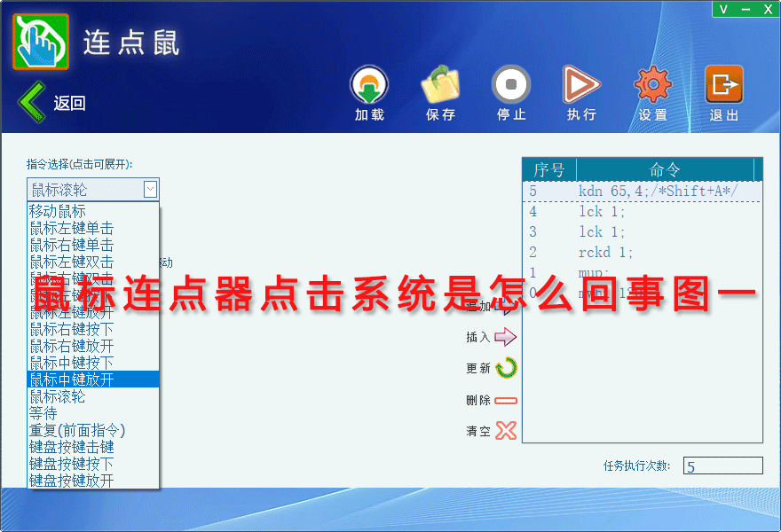Screen dimensions: 781x532
Task: Choose 鼠标右键单击 in the dropdown list
Action: coord(93,245)
